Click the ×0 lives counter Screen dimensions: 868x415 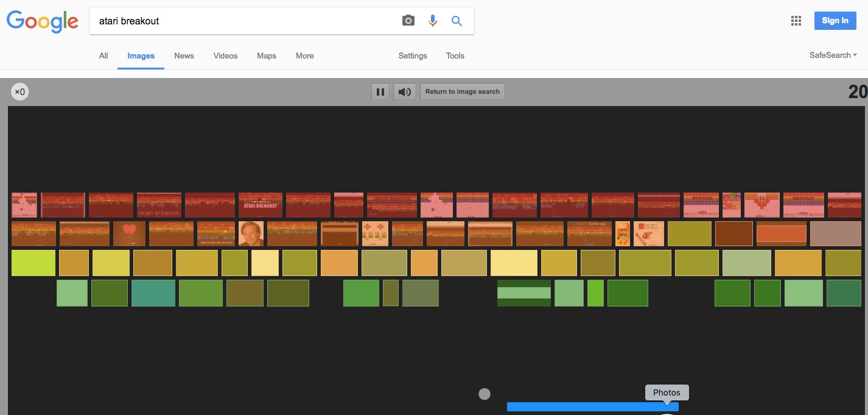tap(19, 92)
